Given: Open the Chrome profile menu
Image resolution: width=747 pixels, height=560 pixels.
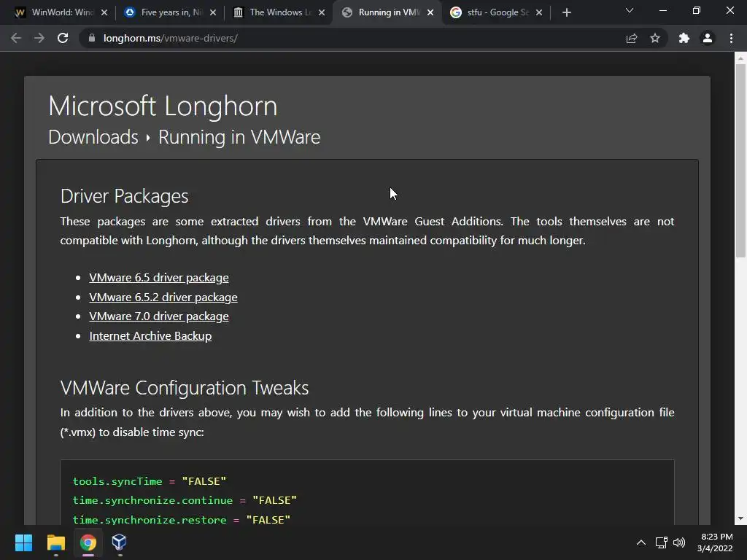Looking at the screenshot, I should click(x=708, y=38).
